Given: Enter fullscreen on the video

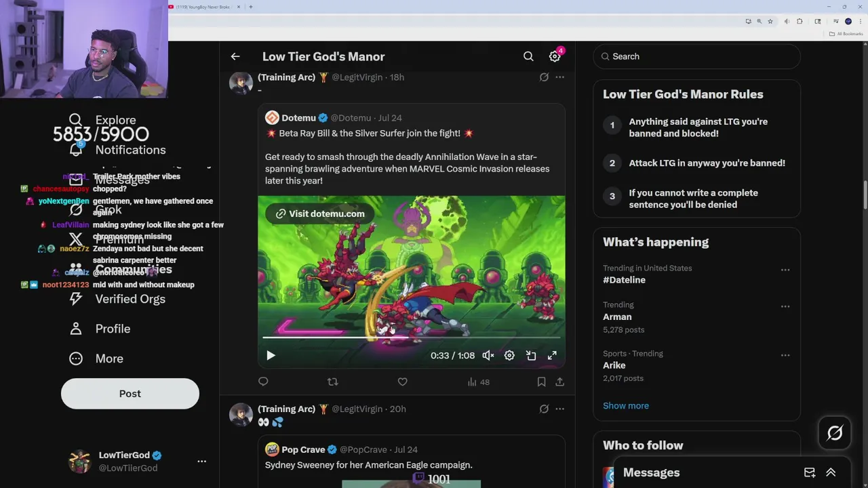Looking at the screenshot, I should (x=552, y=355).
